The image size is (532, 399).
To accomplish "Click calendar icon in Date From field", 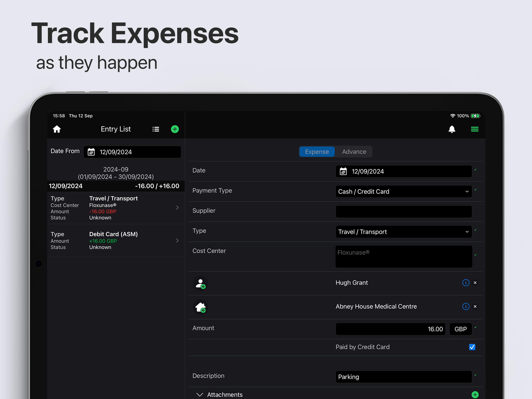I will tap(91, 152).
